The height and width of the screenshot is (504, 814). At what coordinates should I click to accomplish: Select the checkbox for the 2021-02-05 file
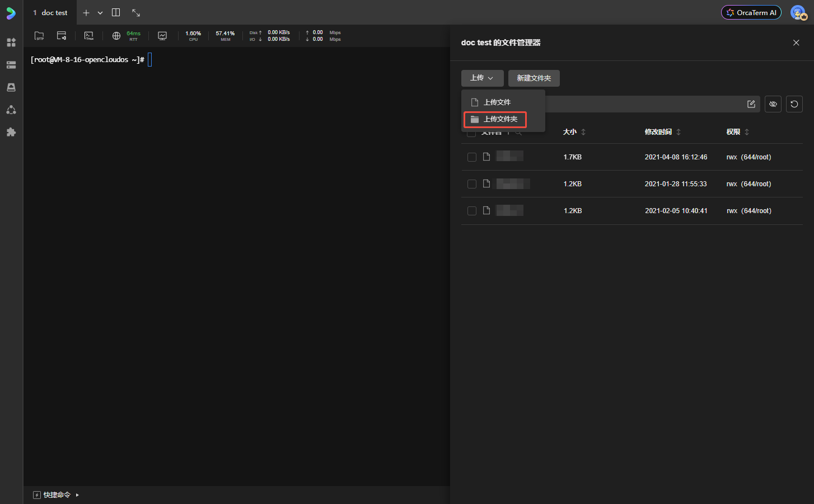coord(472,211)
